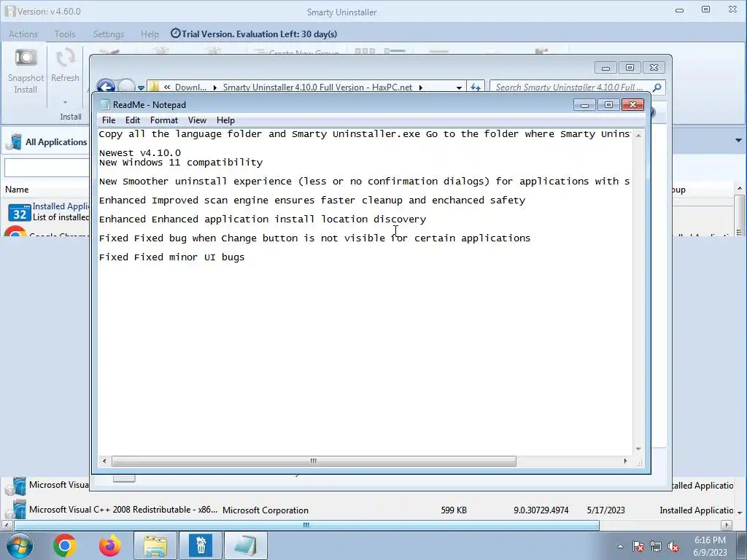Click the All Applications icon
This screenshot has width=747, height=560.
15,142
